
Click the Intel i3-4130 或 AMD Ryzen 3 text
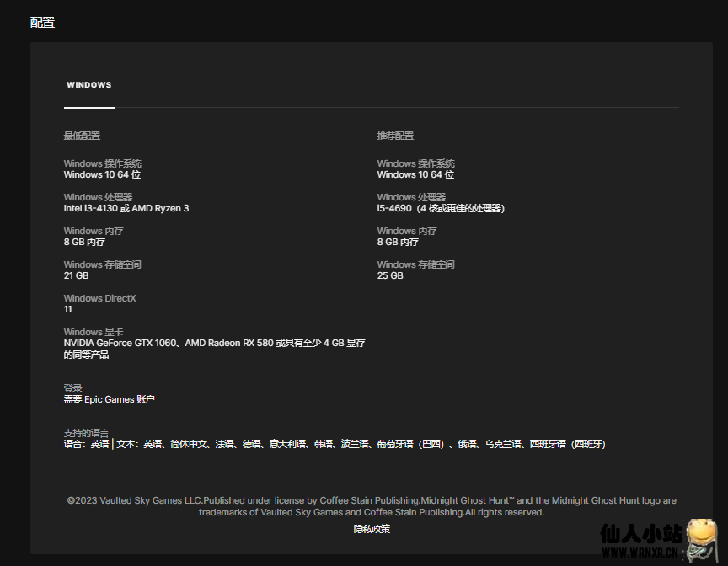pos(126,208)
